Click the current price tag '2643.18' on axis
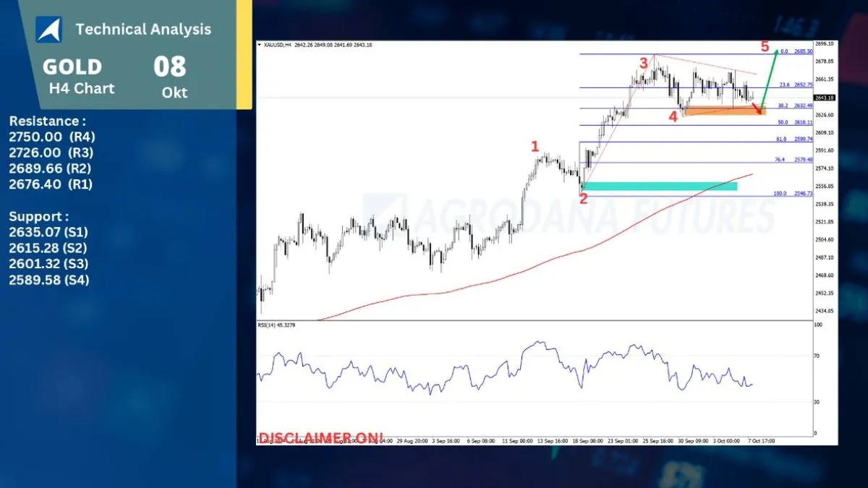 click(x=825, y=98)
